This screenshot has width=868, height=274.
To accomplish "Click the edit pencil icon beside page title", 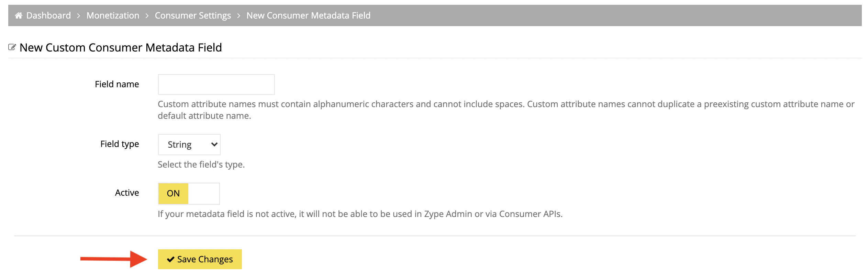I will pyautogui.click(x=12, y=47).
